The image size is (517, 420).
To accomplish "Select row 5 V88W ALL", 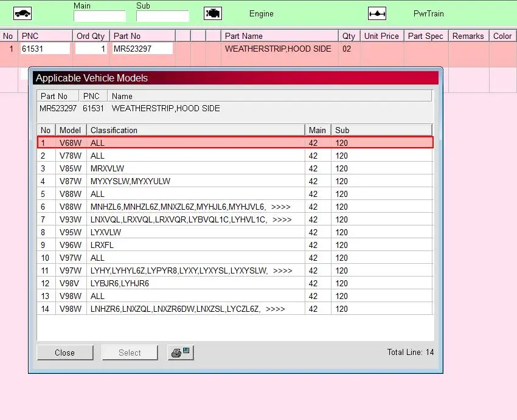I will click(x=235, y=194).
